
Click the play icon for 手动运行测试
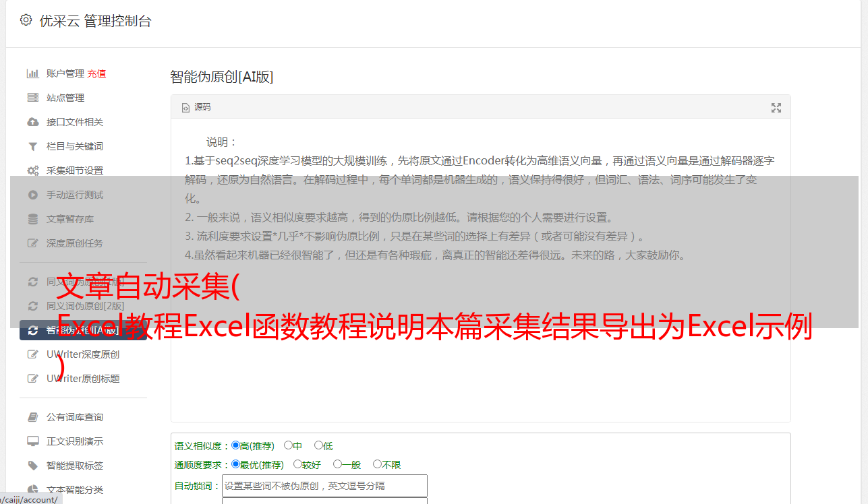[32, 195]
